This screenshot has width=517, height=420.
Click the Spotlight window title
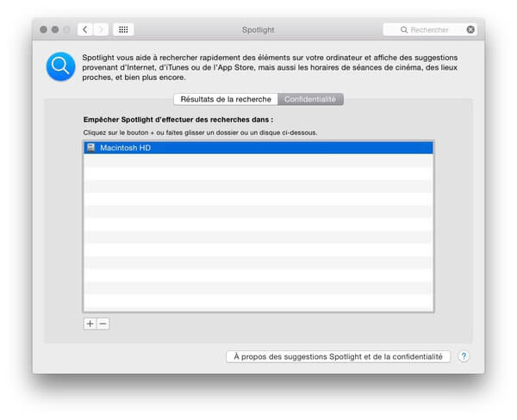(258, 30)
